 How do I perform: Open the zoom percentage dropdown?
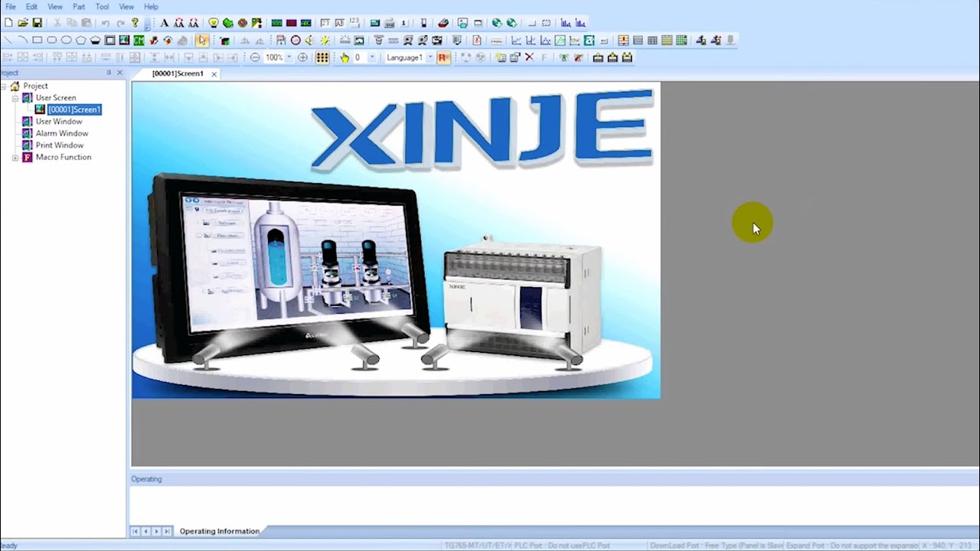pyautogui.click(x=289, y=57)
